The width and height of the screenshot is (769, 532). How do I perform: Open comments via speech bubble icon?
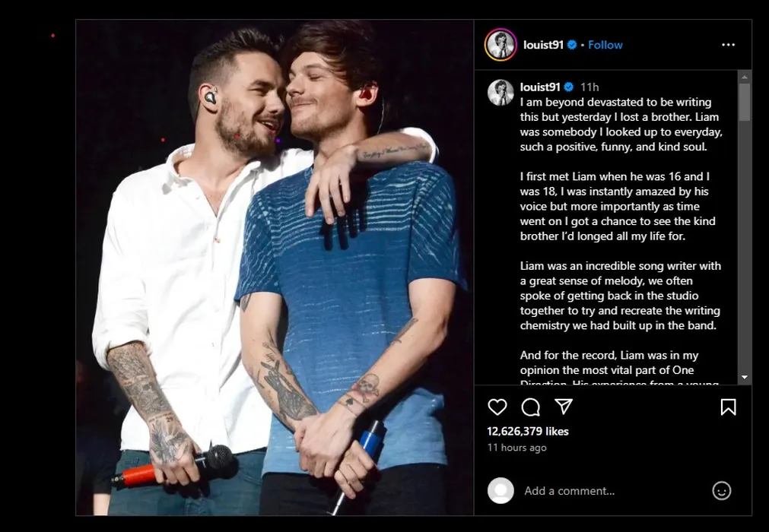click(531, 407)
